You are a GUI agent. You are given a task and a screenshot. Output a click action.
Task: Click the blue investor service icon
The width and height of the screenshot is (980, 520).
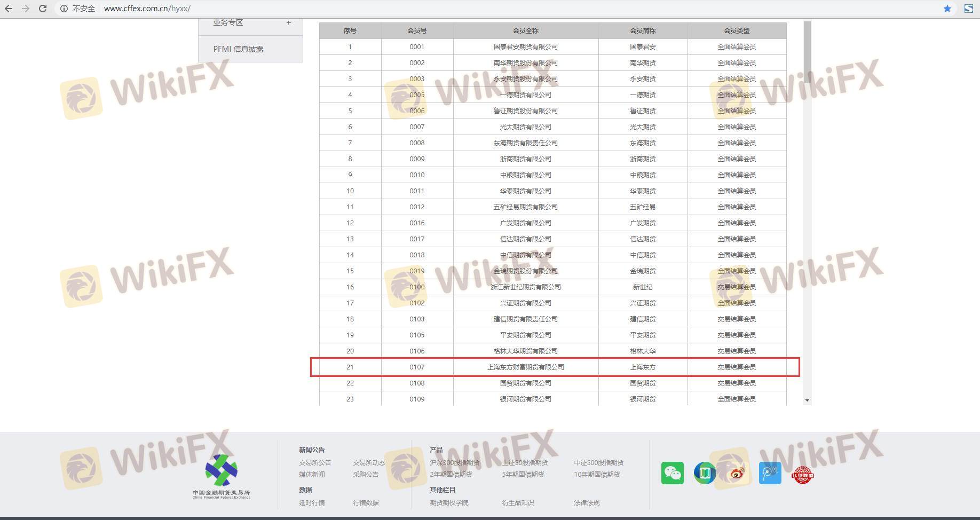click(x=770, y=473)
